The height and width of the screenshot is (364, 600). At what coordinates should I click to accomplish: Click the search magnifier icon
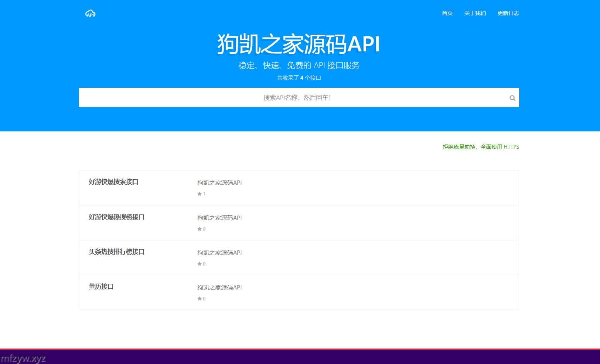point(512,98)
